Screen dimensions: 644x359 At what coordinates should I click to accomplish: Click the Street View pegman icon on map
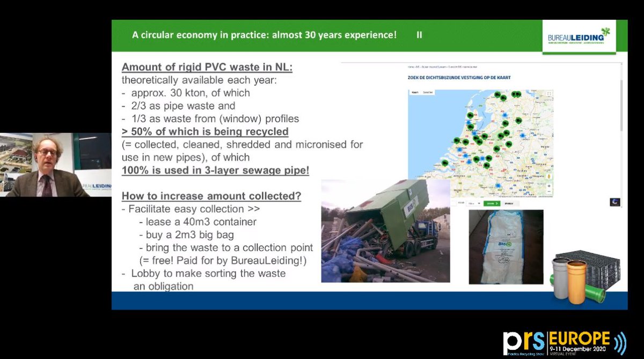[549, 176]
